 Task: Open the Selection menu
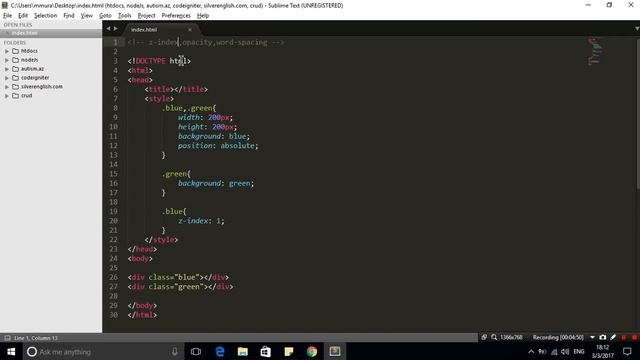point(45,16)
